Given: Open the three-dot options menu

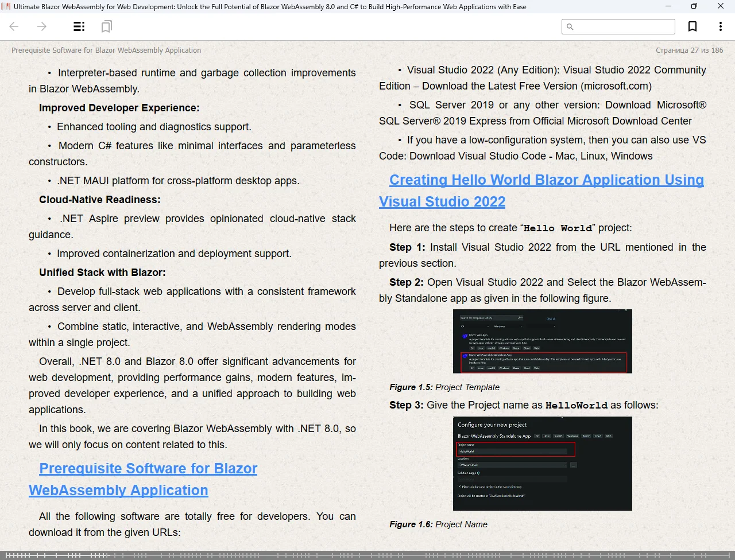Looking at the screenshot, I should pos(720,26).
